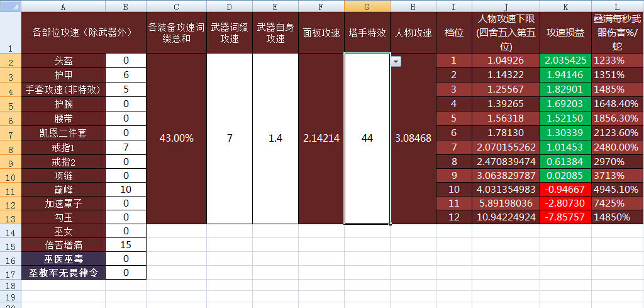Select column A header
Image resolution: width=644 pixels, height=308 pixels.
click(64, 6)
